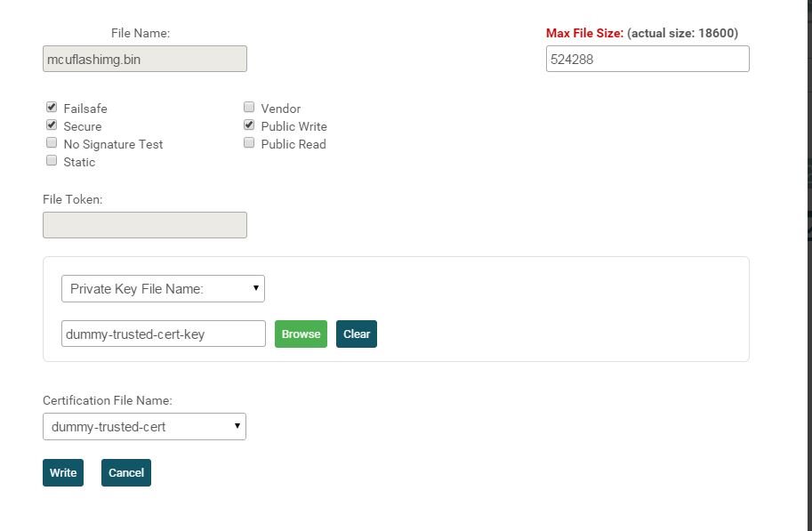Enable the Public Read checkbox
The width and height of the screenshot is (812, 531).
pyautogui.click(x=249, y=143)
